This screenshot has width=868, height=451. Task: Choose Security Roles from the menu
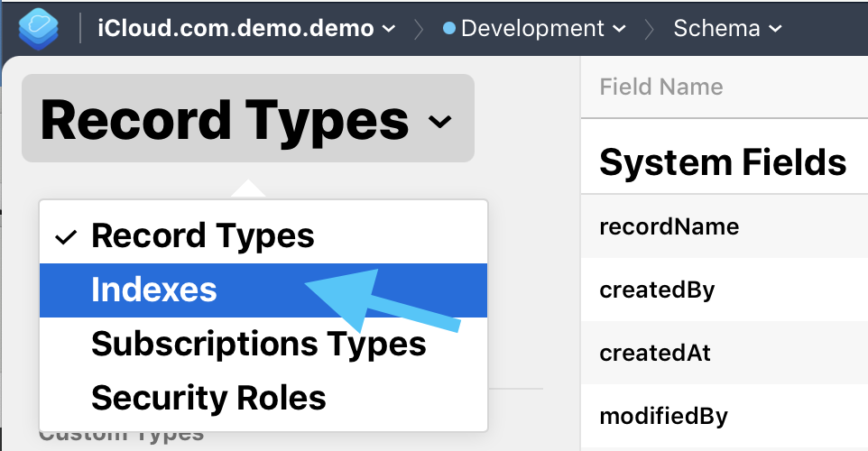[x=263, y=398]
